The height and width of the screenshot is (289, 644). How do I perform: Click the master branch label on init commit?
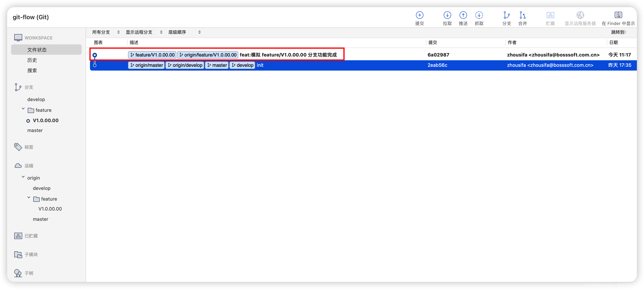coord(217,65)
